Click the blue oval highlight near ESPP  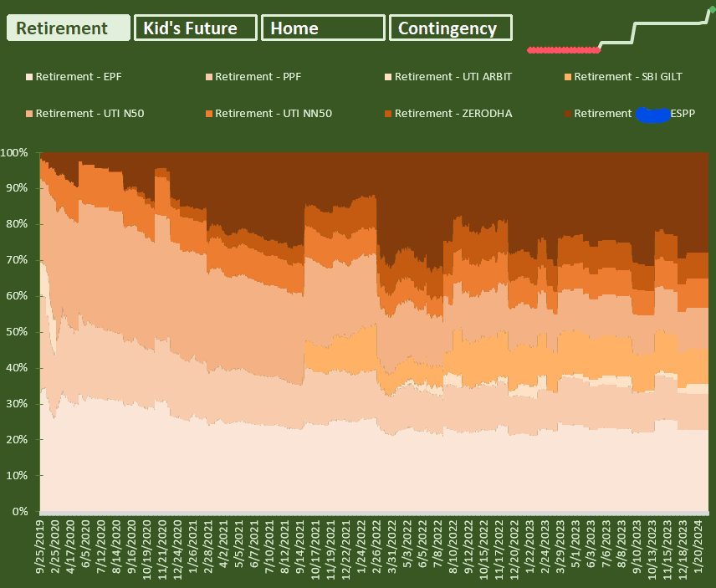pos(653,115)
